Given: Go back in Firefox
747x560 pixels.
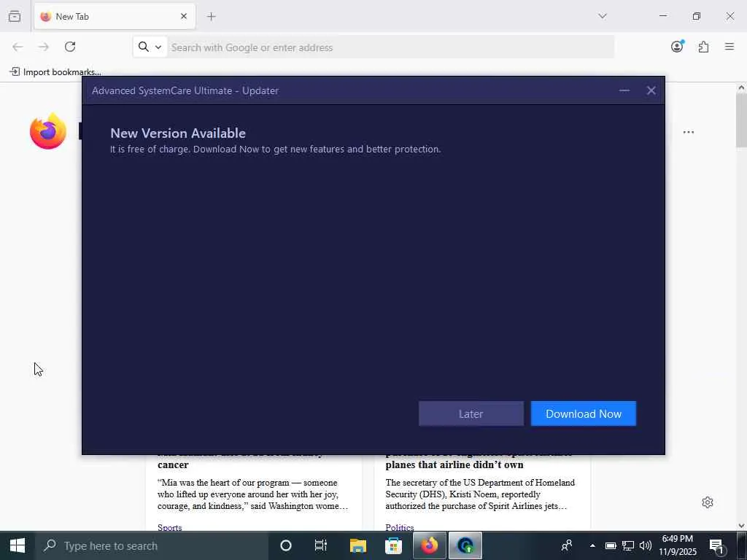Looking at the screenshot, I should click(x=18, y=47).
